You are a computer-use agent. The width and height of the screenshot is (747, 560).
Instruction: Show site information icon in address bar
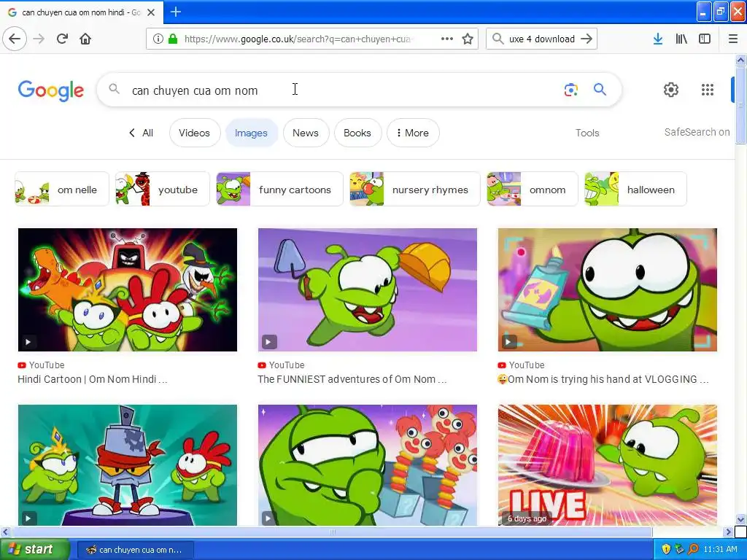tap(158, 39)
